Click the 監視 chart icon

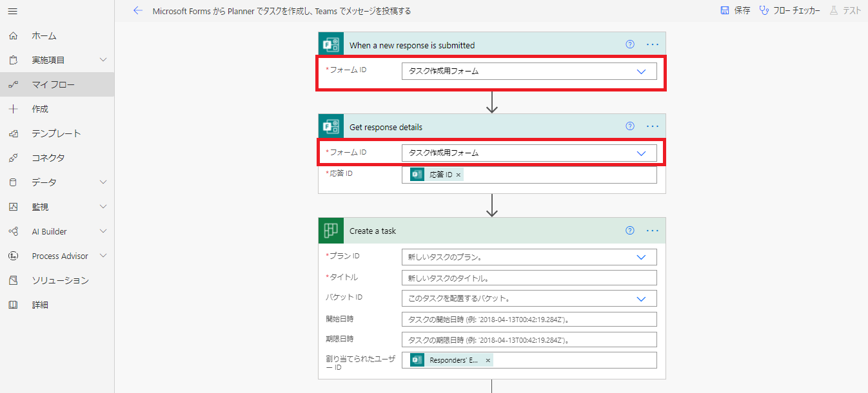click(x=13, y=207)
